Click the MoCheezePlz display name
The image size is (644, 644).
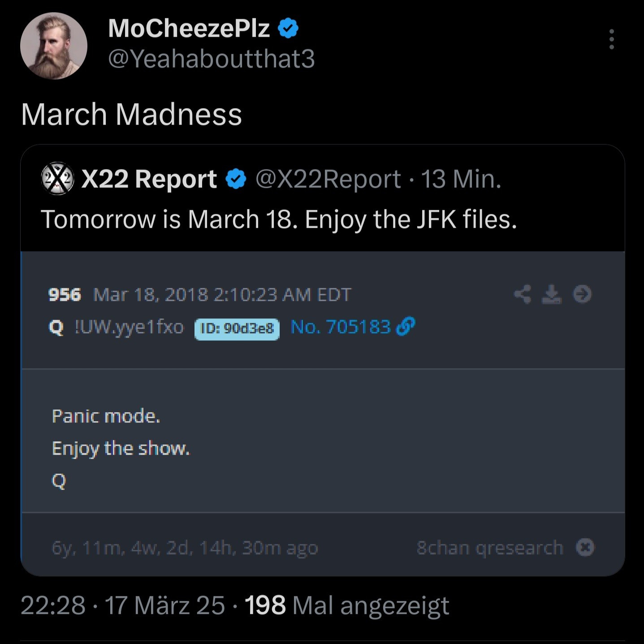[x=189, y=29]
